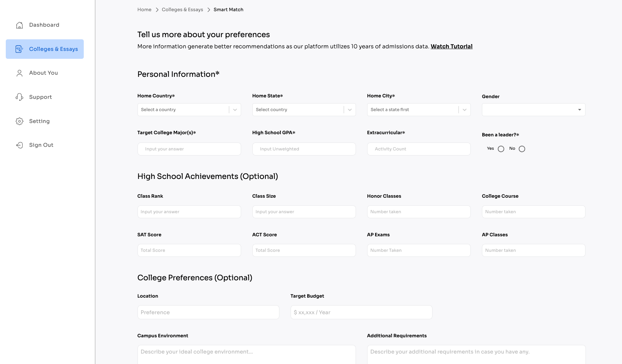
Task: Open the Watch Tutorial link
Action: point(451,47)
